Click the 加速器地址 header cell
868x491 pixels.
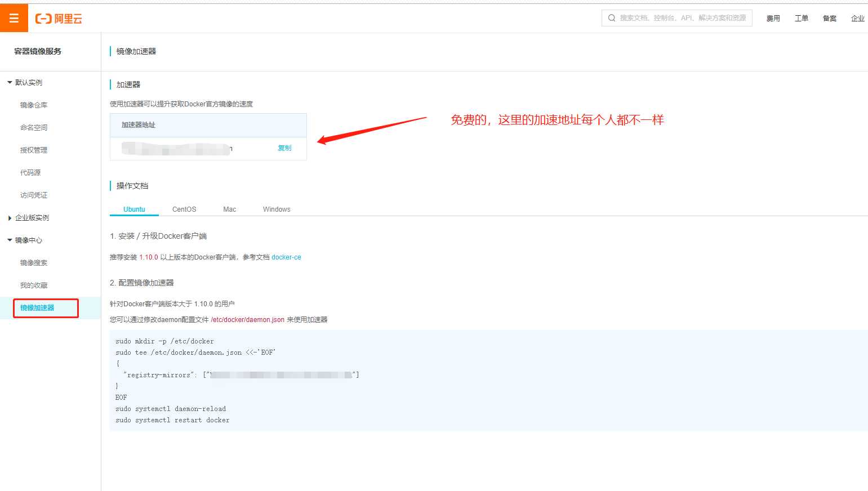pyautogui.click(x=208, y=125)
